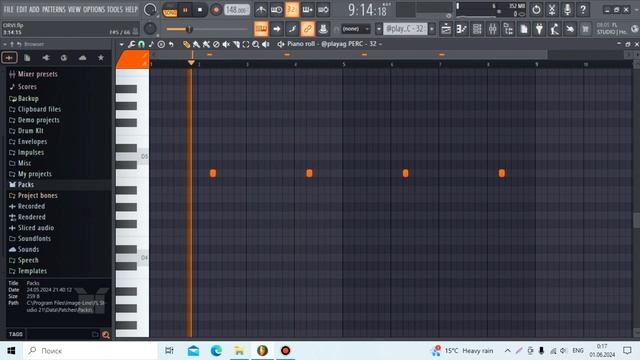This screenshot has width=640, height=360.
Task: Open the TOOLS menu
Action: (x=115, y=9)
